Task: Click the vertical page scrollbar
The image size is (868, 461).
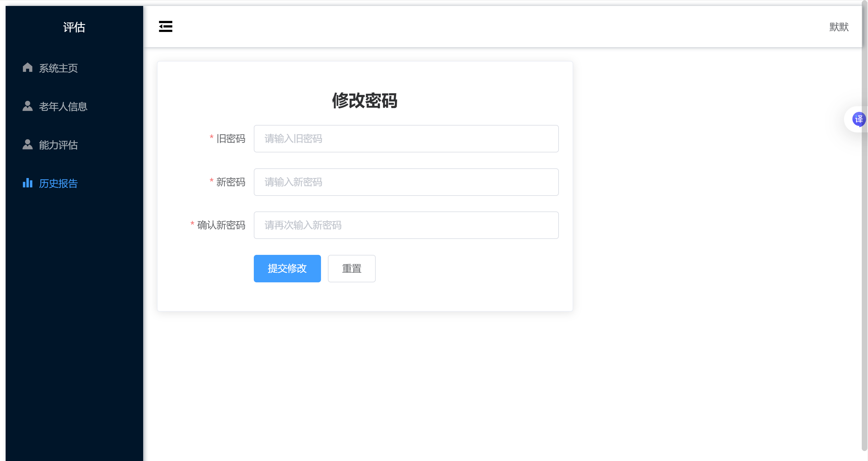Action: (864, 236)
